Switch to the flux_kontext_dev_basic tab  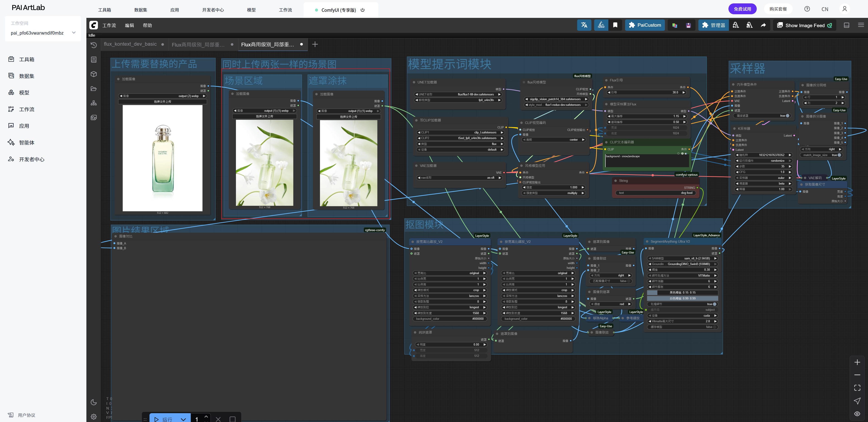tap(130, 44)
